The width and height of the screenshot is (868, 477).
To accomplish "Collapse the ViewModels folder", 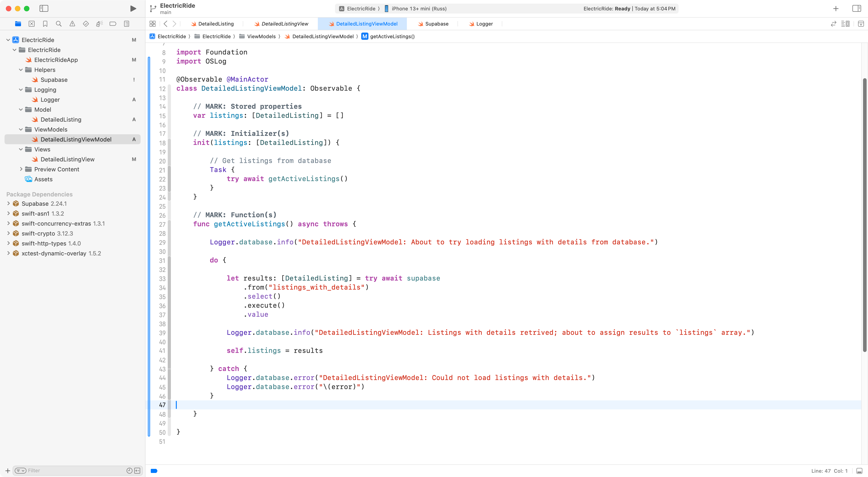I will [21, 130].
